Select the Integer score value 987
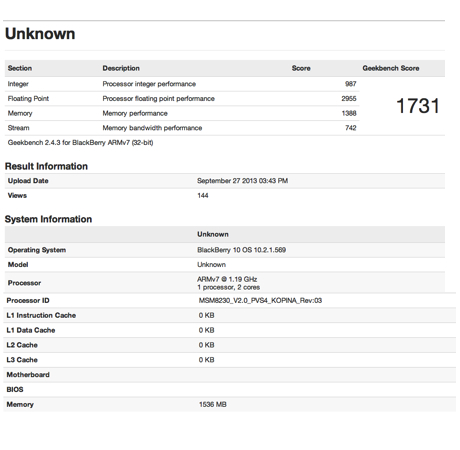 click(x=351, y=84)
